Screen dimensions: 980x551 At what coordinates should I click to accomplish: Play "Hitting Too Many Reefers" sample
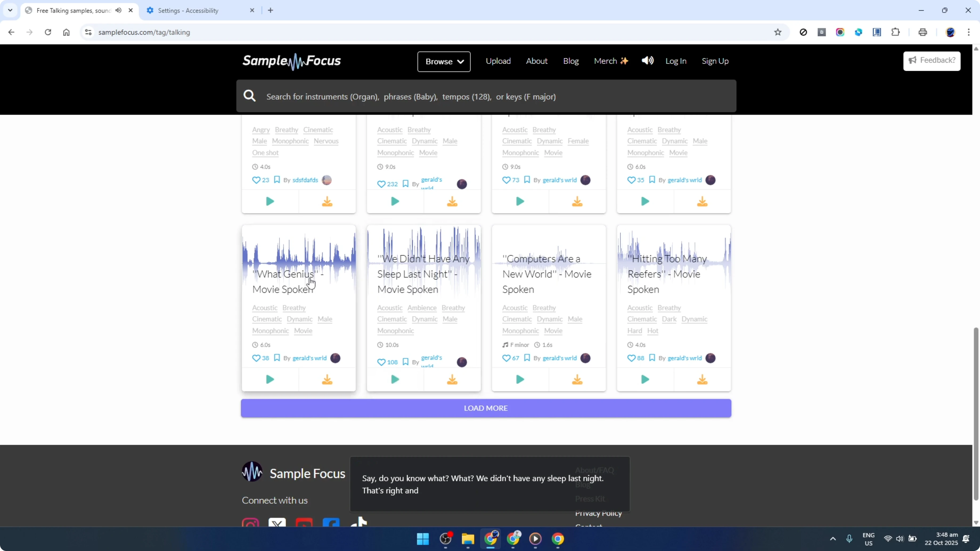coord(645,380)
